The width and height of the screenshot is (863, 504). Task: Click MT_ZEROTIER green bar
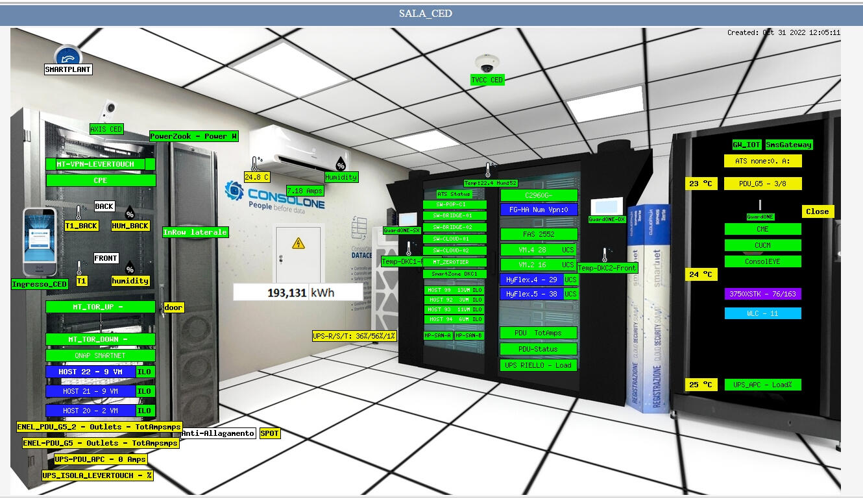pos(455,262)
